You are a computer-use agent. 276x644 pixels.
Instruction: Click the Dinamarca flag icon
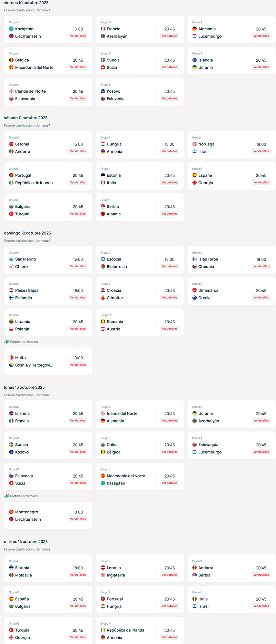195,290
